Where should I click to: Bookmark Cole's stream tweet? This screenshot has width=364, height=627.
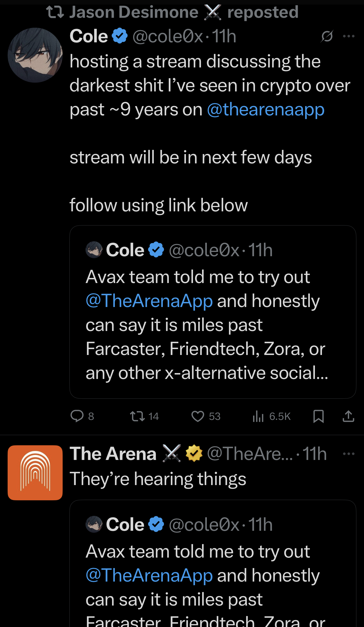coord(319,416)
